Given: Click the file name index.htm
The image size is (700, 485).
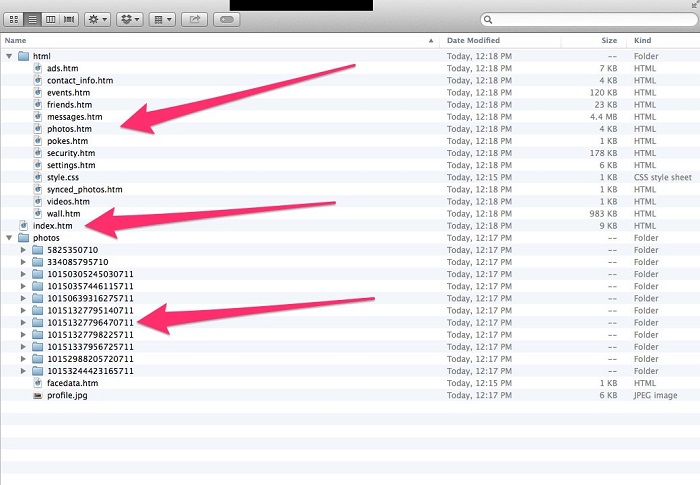Looking at the screenshot, I should tap(53, 226).
